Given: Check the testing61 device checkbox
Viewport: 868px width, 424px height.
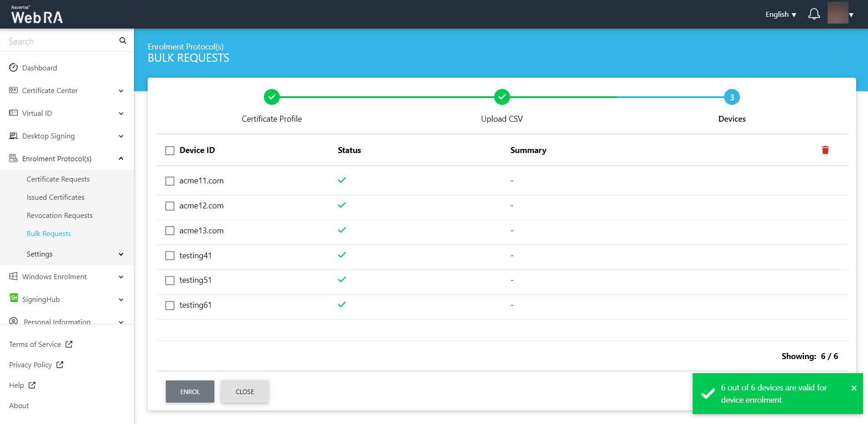Looking at the screenshot, I should [x=170, y=306].
